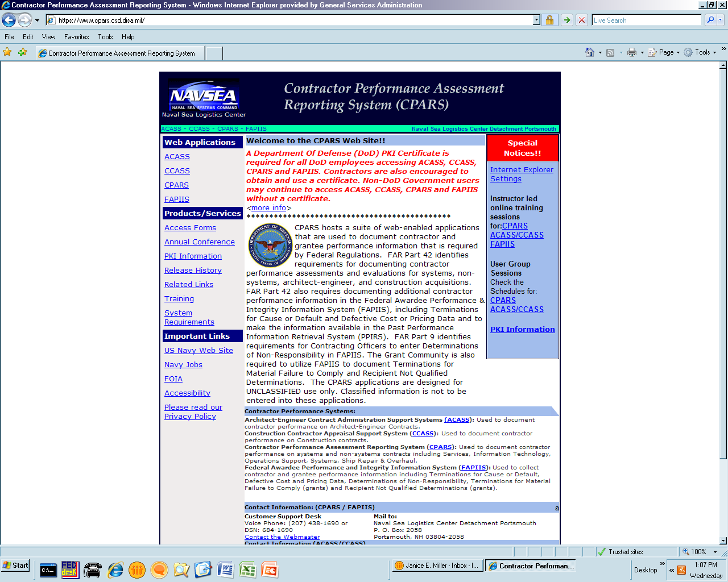
Task: Open a new blank tab
Action: [x=214, y=53]
